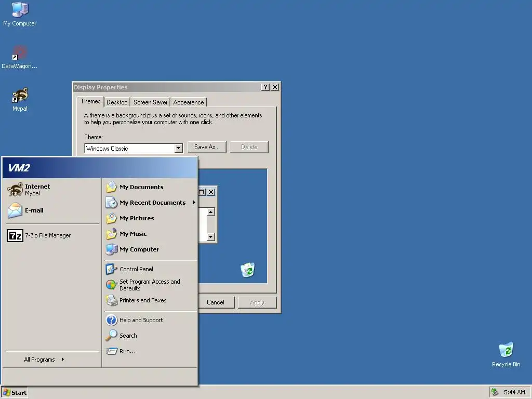Click the help question mark in Display Properties
The width and height of the screenshot is (532, 399).
(265, 87)
